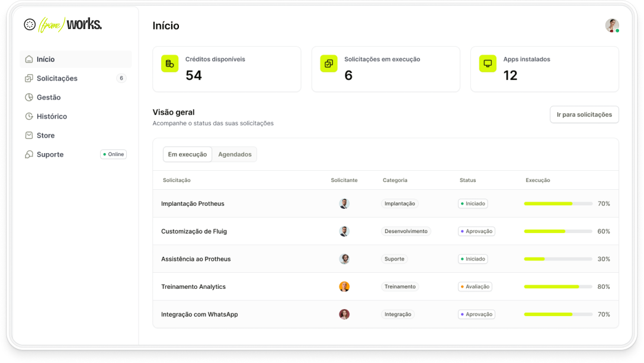This screenshot has width=644, height=363.
Task: Click the Créditos disponíveis coins icon
Action: click(x=170, y=64)
